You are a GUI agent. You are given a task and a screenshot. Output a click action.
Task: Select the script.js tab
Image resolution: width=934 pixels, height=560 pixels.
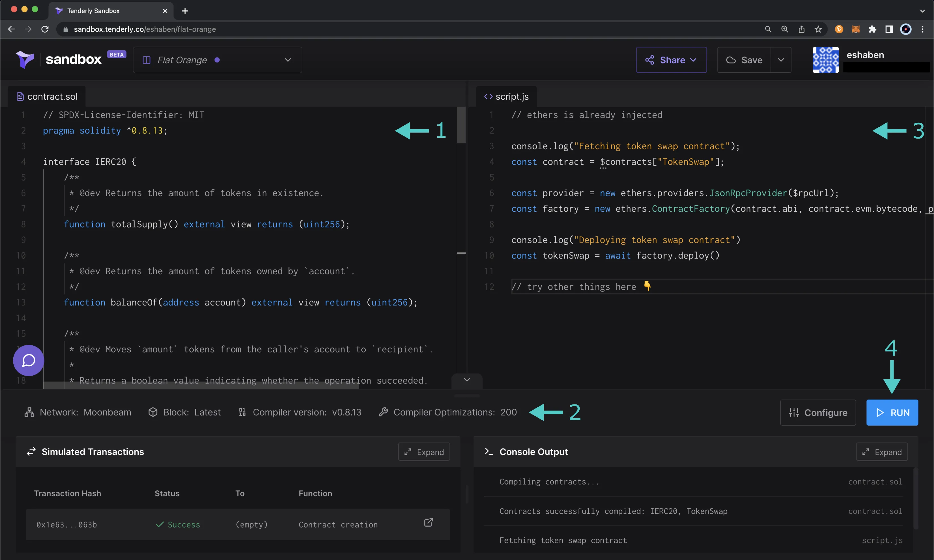click(506, 97)
